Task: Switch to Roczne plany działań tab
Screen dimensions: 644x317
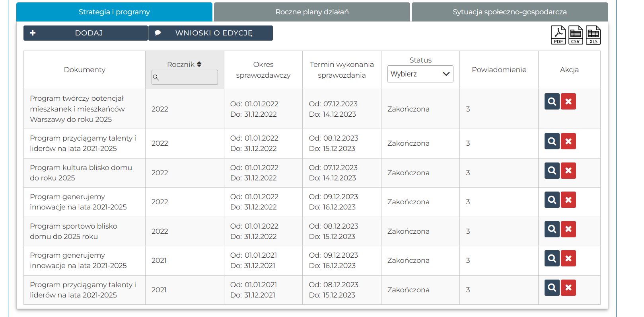Action: 312,12
